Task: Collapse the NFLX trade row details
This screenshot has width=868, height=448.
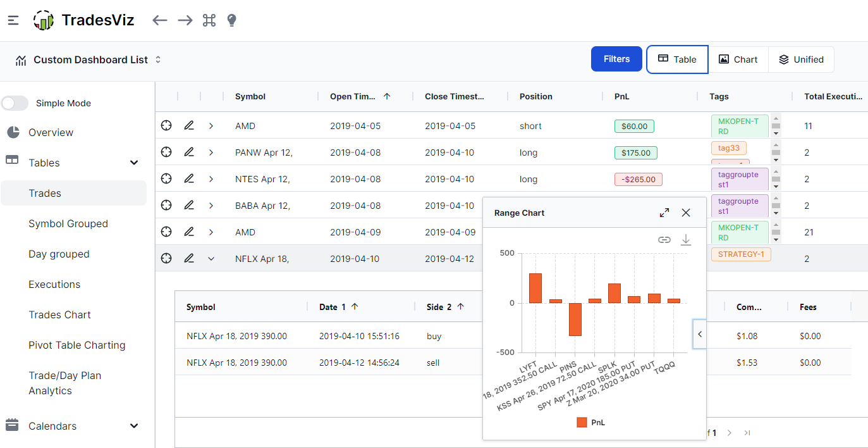Action: 211,259
